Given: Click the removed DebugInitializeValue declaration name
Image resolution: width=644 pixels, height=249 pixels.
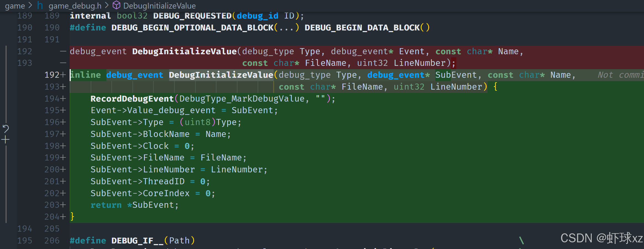Looking at the screenshot, I should (x=184, y=51).
